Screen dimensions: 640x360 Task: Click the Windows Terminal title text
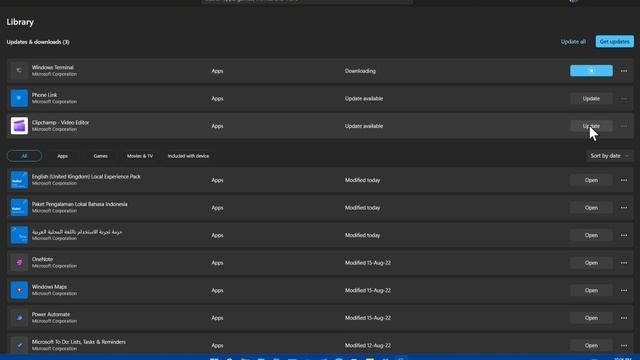[53, 67]
